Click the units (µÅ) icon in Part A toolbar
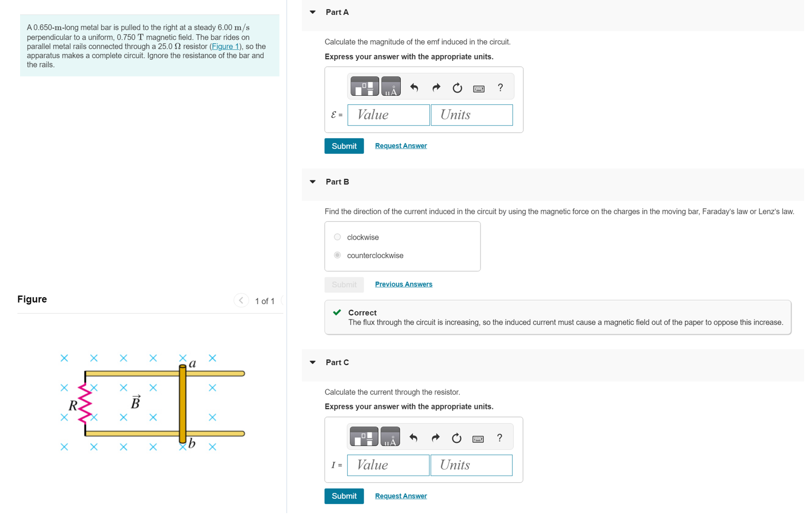 (392, 86)
